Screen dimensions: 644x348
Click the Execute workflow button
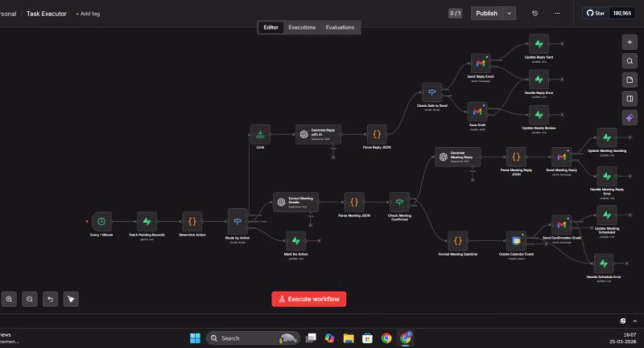[x=309, y=299]
